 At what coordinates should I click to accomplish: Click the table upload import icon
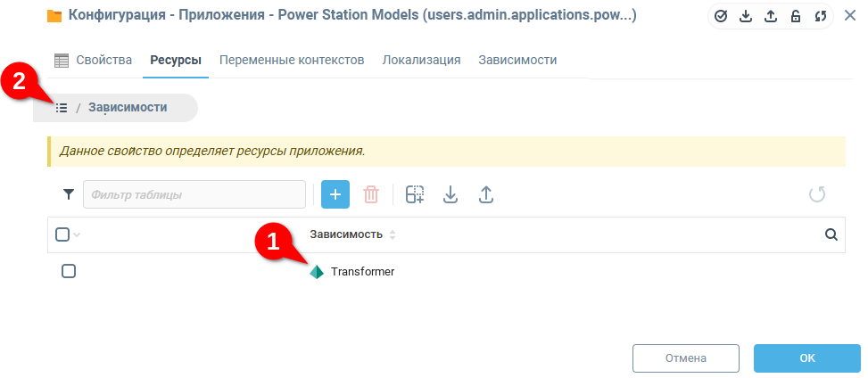485,194
